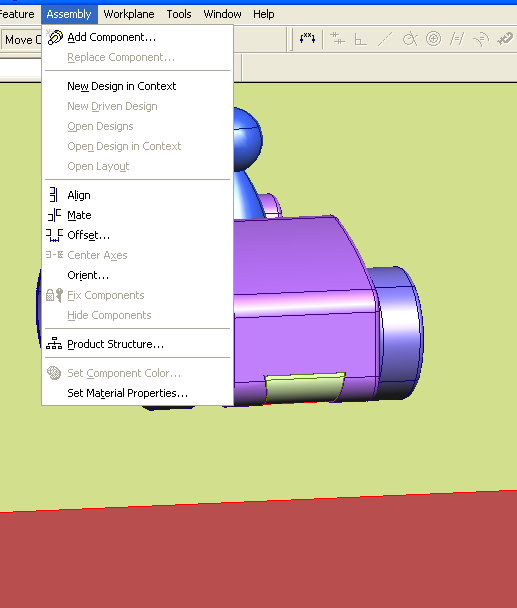Close the open Assembly menu
The height and width of the screenshot is (608, 517).
click(69, 14)
